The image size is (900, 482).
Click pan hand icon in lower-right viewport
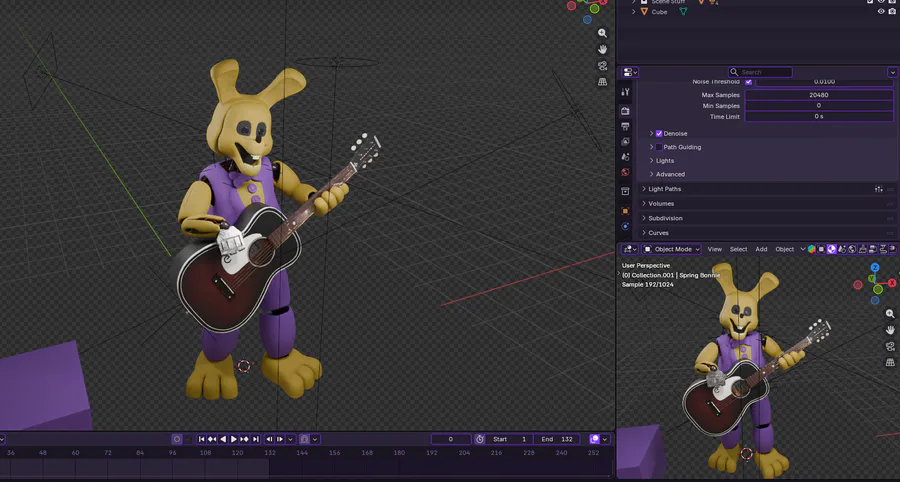(890, 330)
